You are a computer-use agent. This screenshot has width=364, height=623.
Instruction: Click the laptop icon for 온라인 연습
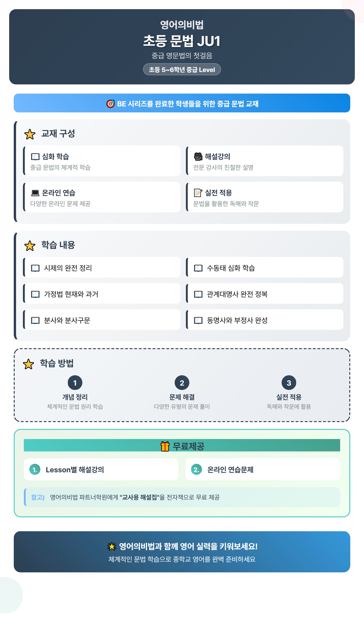[x=35, y=193]
